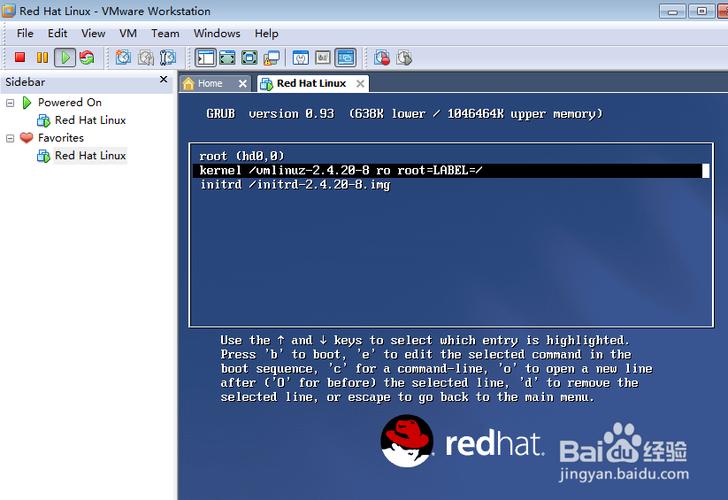Click the initrd /initrd-2.4.20-8.img line
Viewport: 728px width, 500px height.
coord(295,185)
